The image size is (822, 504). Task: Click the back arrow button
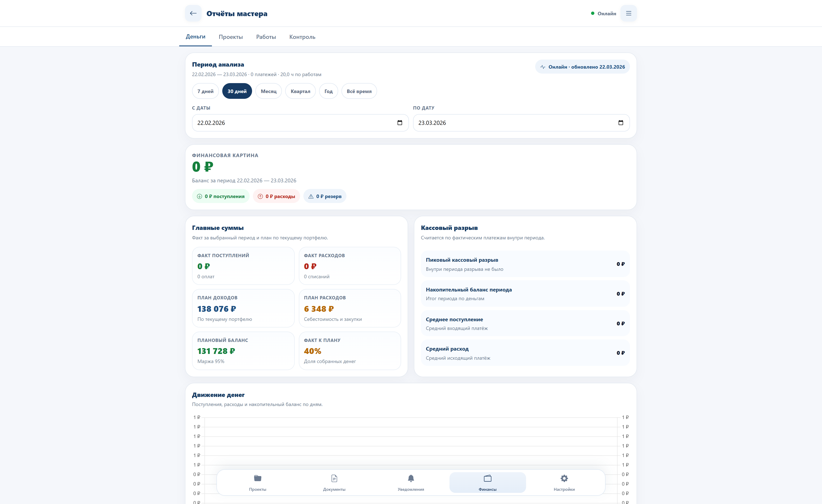pyautogui.click(x=193, y=13)
